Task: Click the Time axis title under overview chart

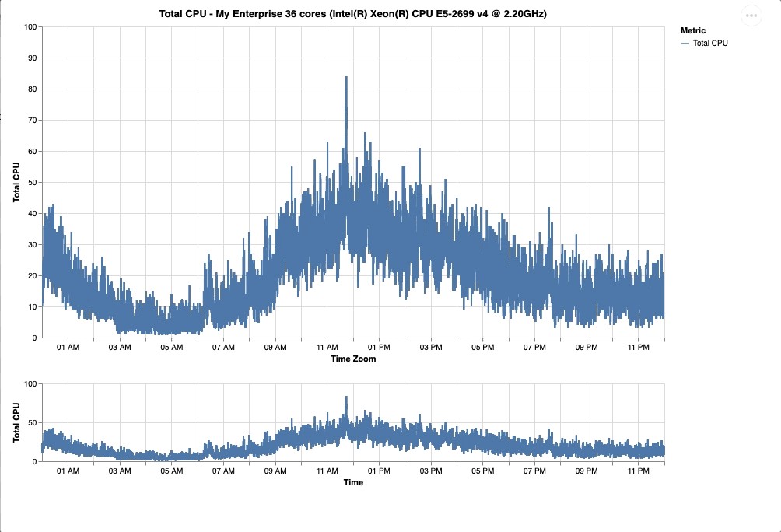Action: pos(353,482)
